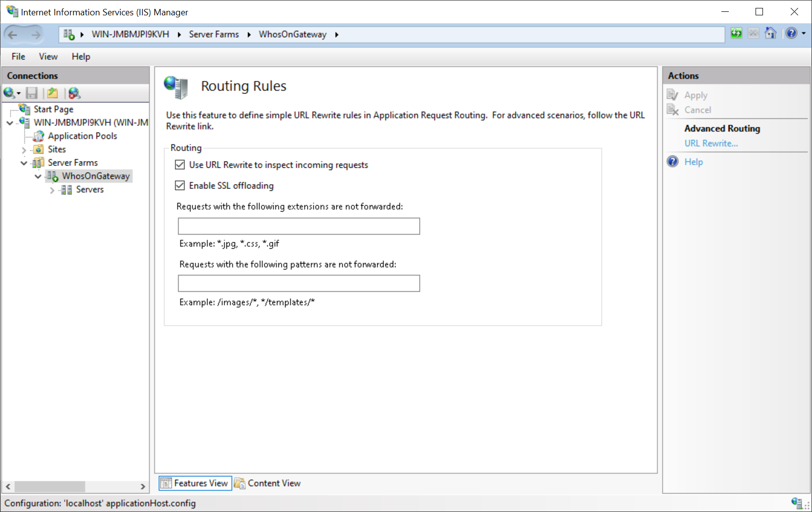Screen dimensions: 812x512
Task: Click the Back navigation arrow
Action: 13,35
